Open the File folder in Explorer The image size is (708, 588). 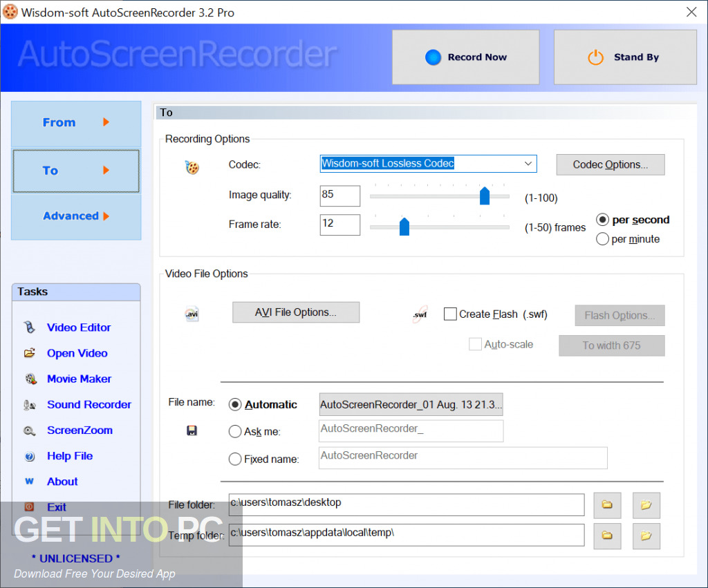pyautogui.click(x=646, y=504)
